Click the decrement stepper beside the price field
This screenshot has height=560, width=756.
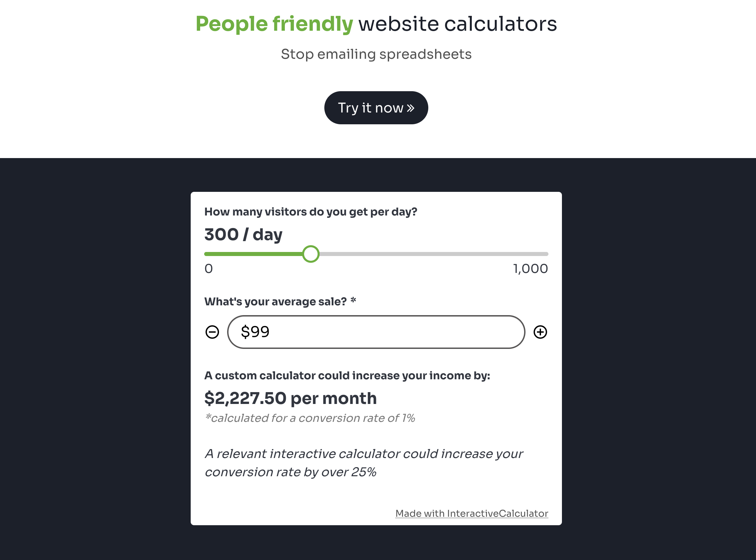click(x=212, y=332)
